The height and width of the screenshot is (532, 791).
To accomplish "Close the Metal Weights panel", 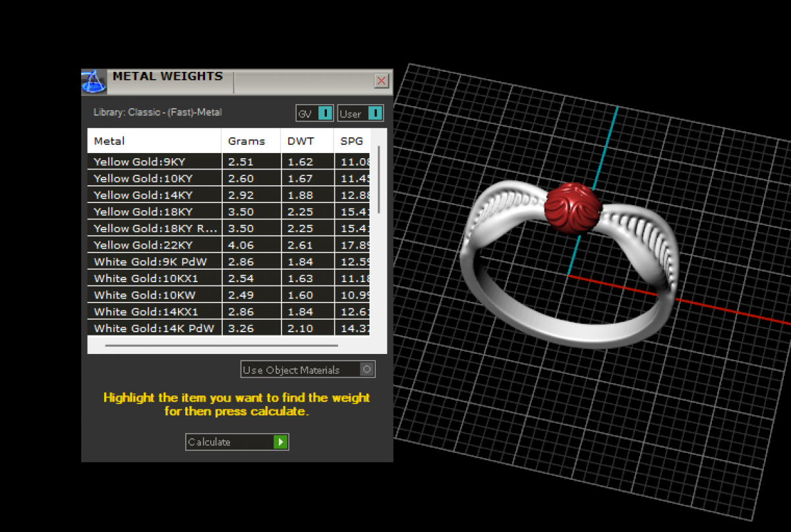I will (381, 81).
